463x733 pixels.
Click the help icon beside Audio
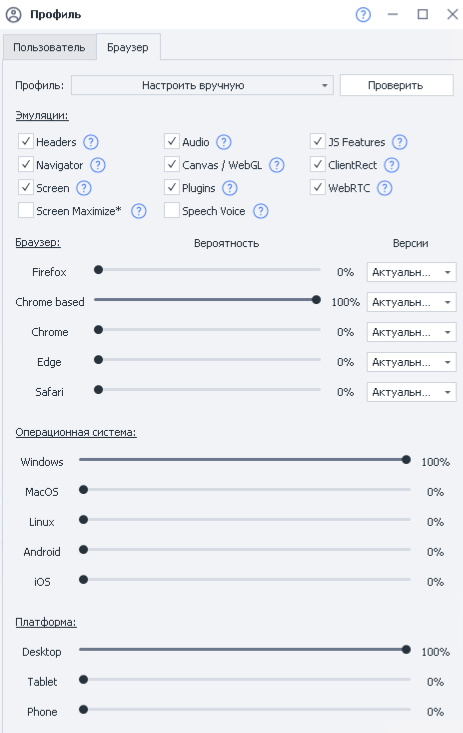tap(224, 142)
